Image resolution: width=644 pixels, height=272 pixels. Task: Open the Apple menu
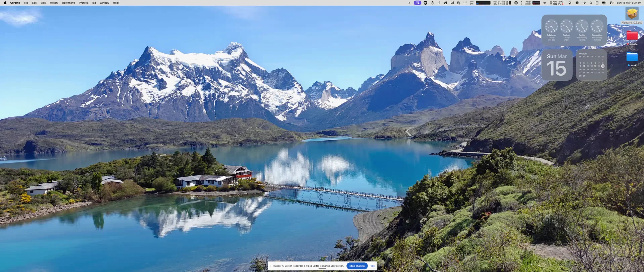click(5, 3)
